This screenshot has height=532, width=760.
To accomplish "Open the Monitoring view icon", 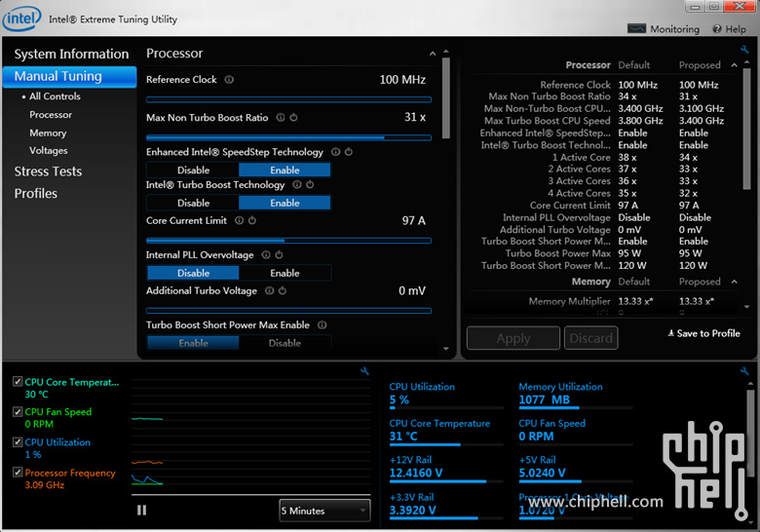I will (636, 28).
